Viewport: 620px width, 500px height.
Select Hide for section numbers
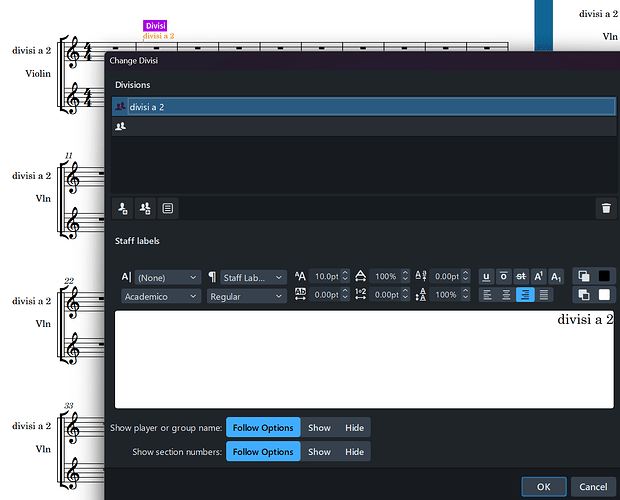click(x=354, y=452)
